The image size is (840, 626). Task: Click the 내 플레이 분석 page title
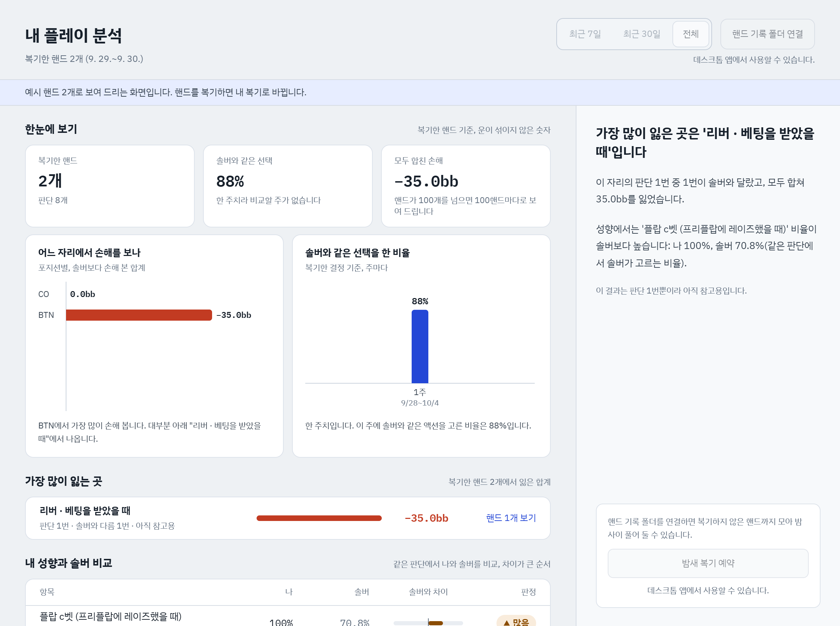click(x=73, y=35)
